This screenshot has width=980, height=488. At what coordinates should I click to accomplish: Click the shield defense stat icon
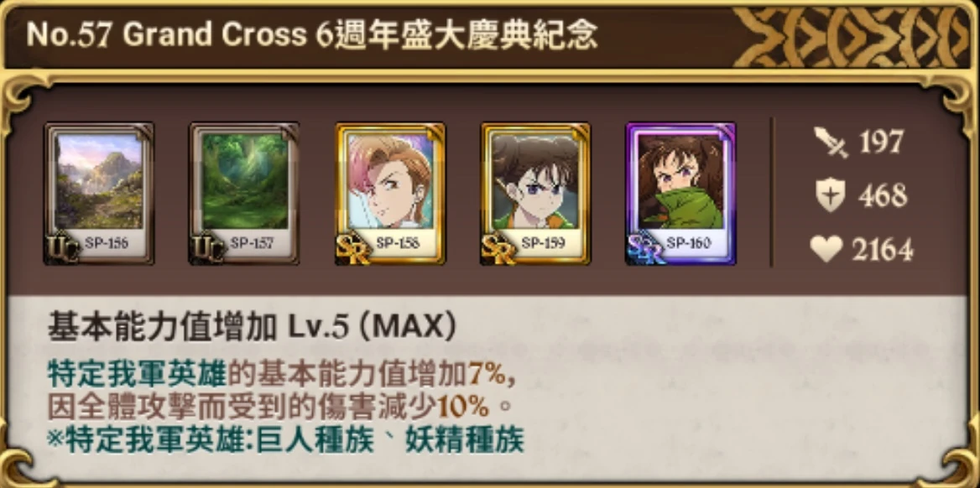point(831,196)
